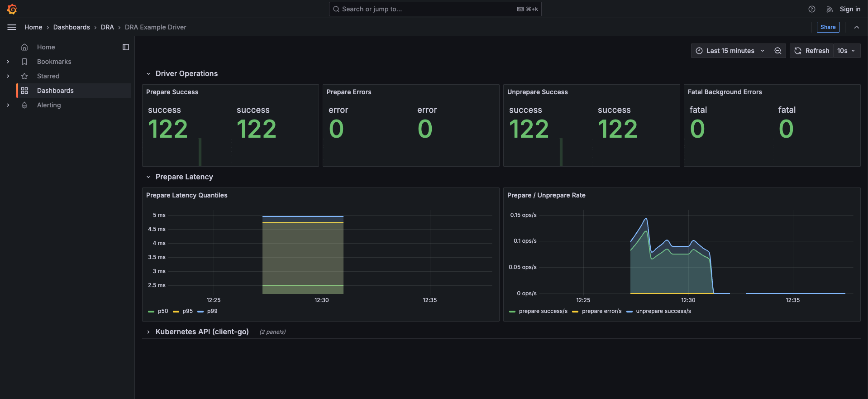Go to Home breadcrumb link
This screenshot has width=868, height=399.
pos(33,27)
